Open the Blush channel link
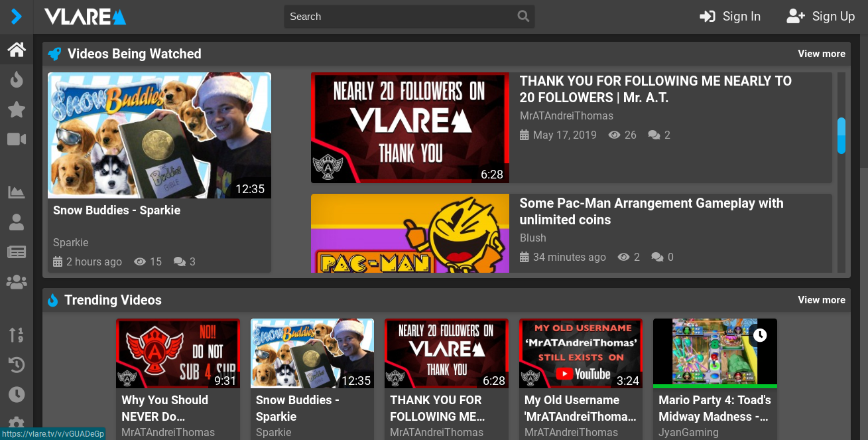Screen dimensions: 868x440 (x=533, y=238)
